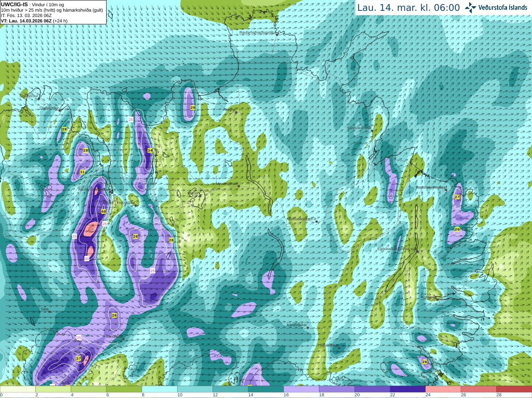The image size is (532, 398).
Task: Click the Sáta station label
Action: click(x=44, y=310)
